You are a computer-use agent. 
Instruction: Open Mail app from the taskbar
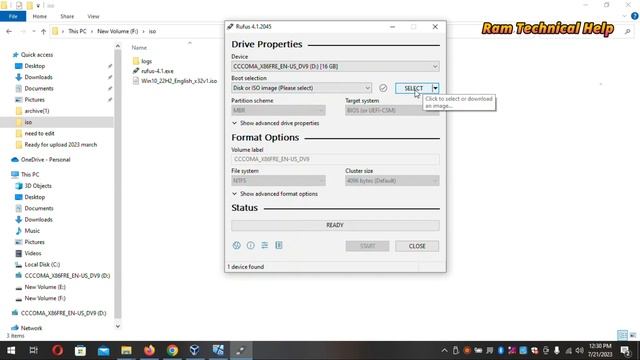pos(103,351)
